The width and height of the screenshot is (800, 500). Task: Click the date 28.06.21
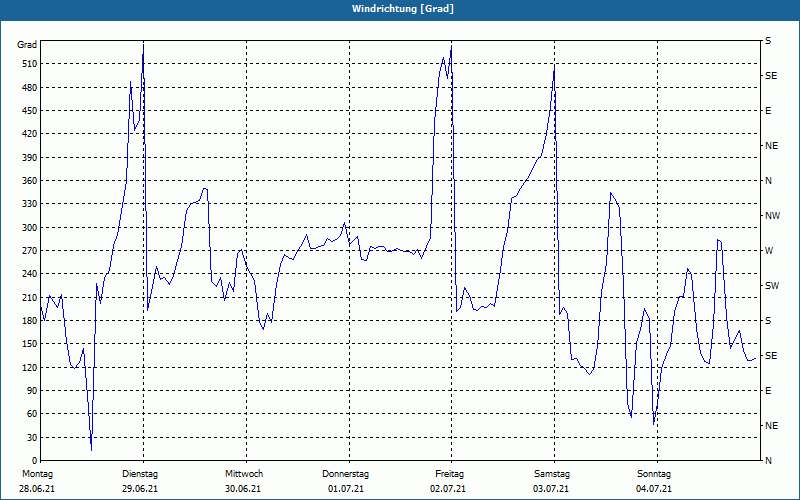tap(37, 489)
